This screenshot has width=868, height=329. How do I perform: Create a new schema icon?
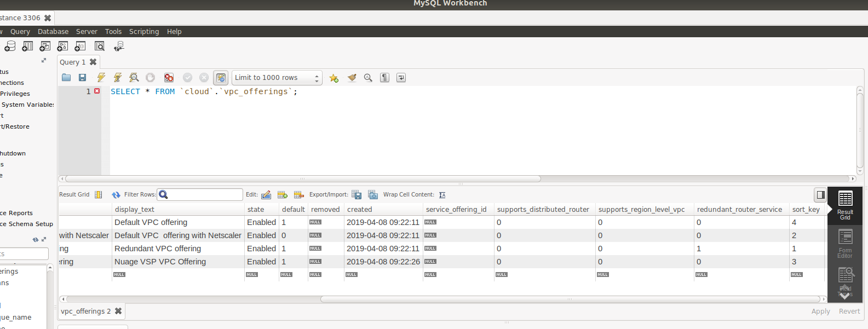click(10, 47)
